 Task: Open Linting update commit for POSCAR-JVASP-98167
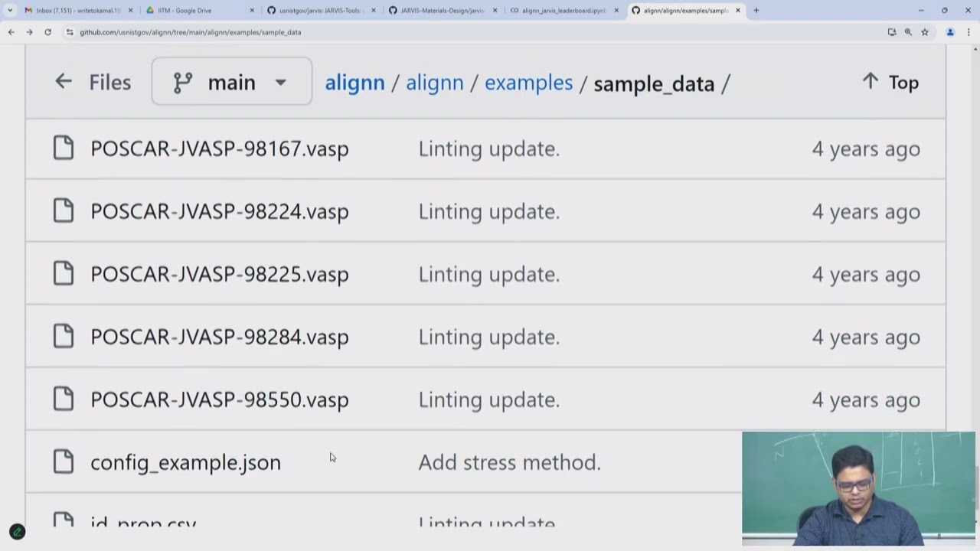[489, 148]
